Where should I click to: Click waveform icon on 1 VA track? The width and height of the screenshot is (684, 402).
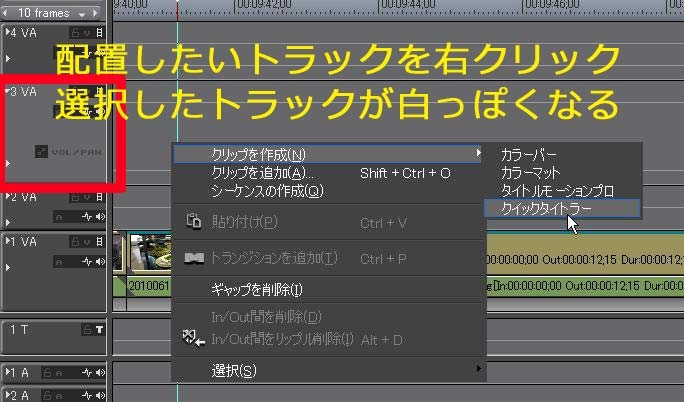pos(87,261)
